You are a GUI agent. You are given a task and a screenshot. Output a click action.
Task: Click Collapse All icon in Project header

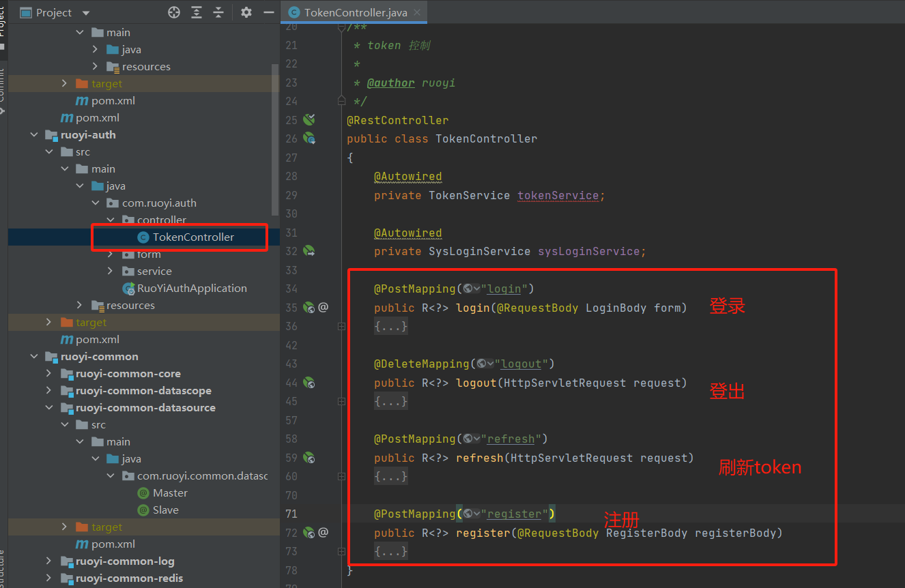pyautogui.click(x=218, y=12)
